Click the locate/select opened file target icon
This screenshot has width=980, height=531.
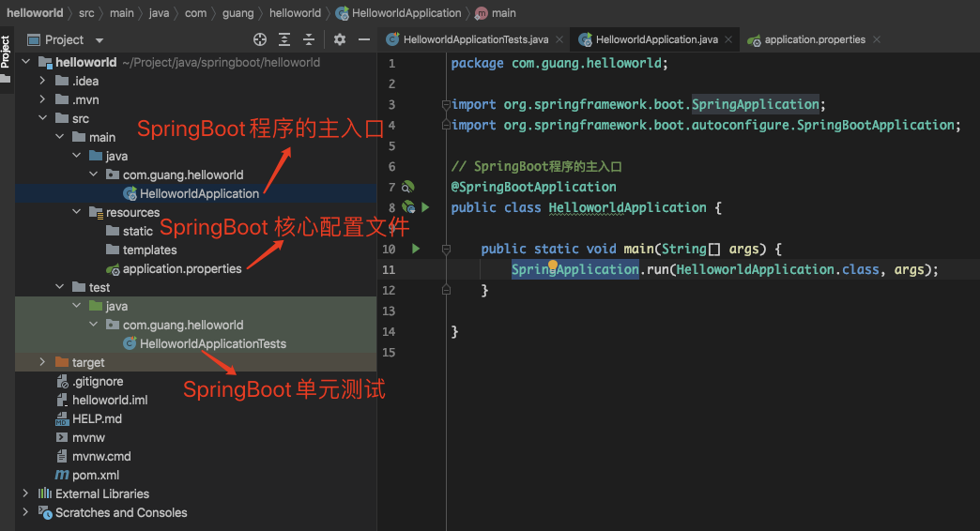tap(260, 40)
